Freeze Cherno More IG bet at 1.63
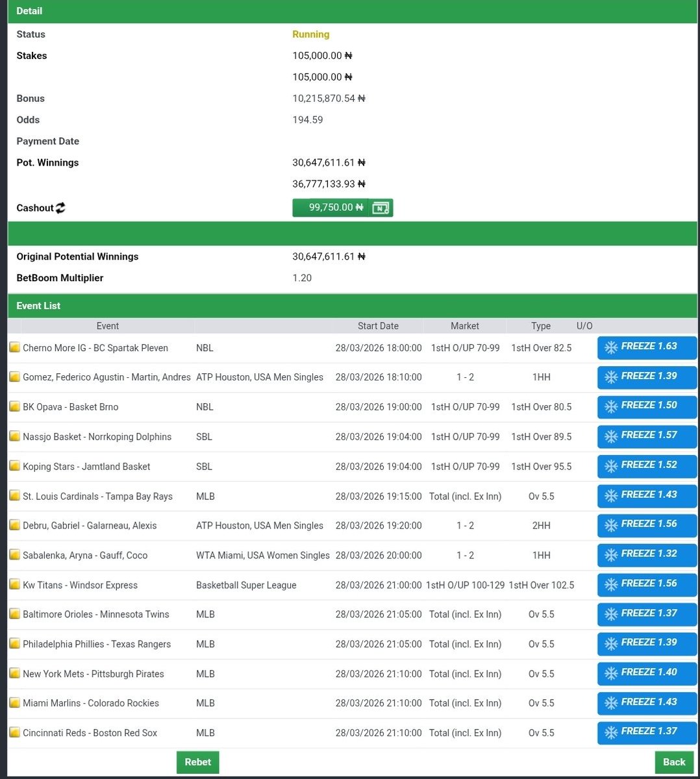Screen dimensions: 700x779 pos(647,347)
